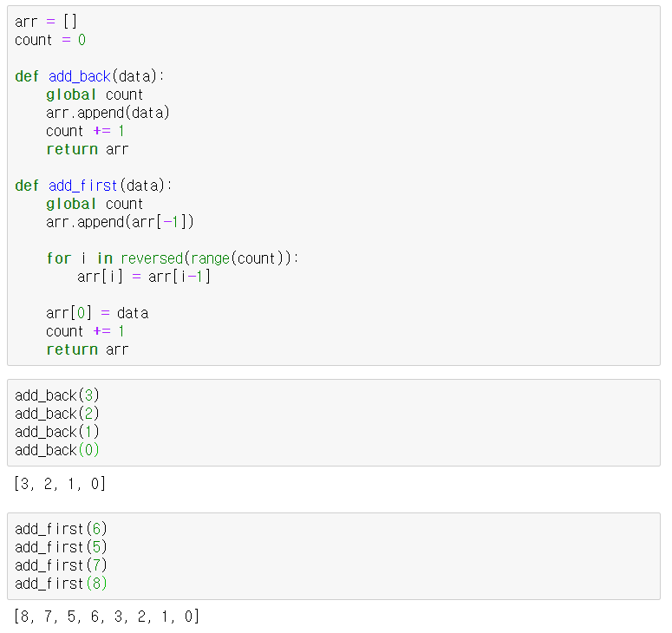
Task: Click the first 'global count' line
Action: pos(95,95)
